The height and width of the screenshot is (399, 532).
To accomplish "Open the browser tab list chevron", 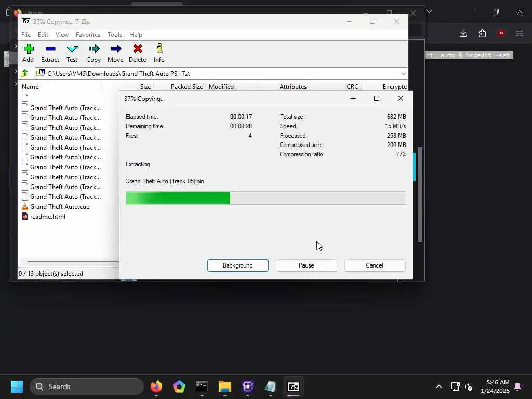I will tap(429, 11).
